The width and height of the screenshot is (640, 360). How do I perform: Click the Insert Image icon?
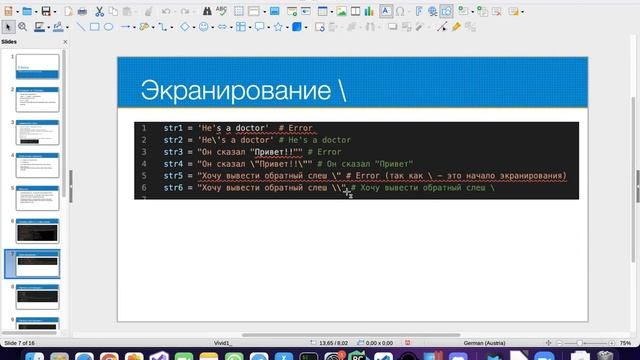[342, 11]
